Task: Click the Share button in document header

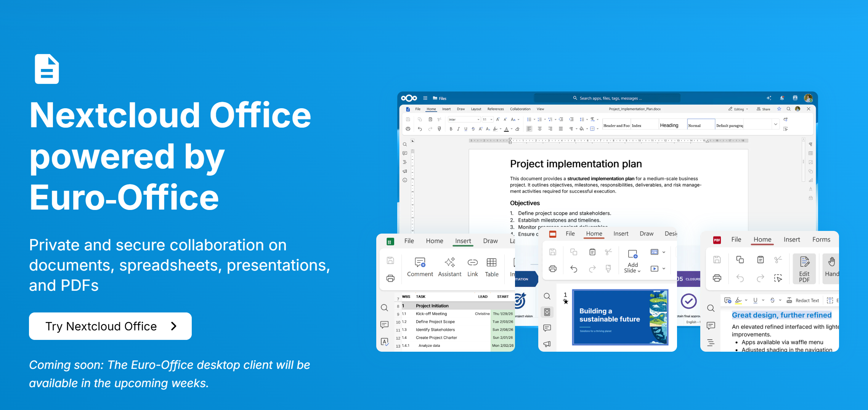Action: [x=764, y=109]
